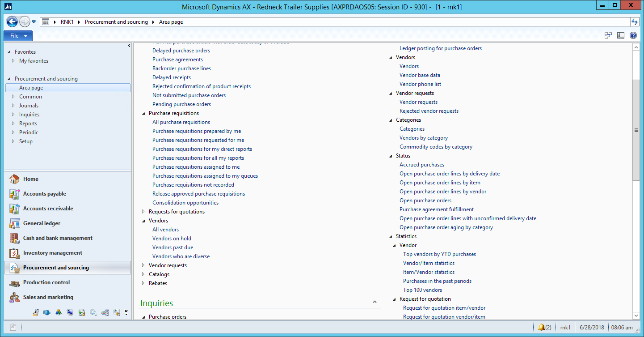Click the View layout pane icon

[x=621, y=35]
